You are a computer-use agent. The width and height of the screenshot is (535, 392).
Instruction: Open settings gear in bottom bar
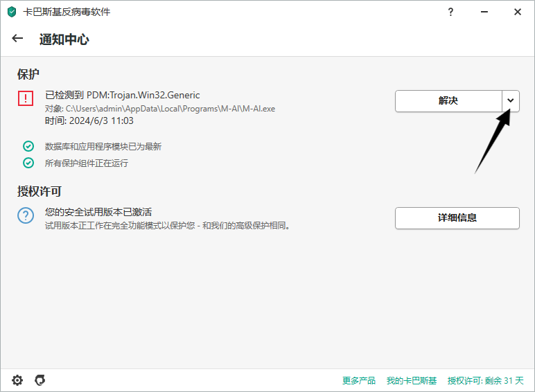pyautogui.click(x=17, y=380)
